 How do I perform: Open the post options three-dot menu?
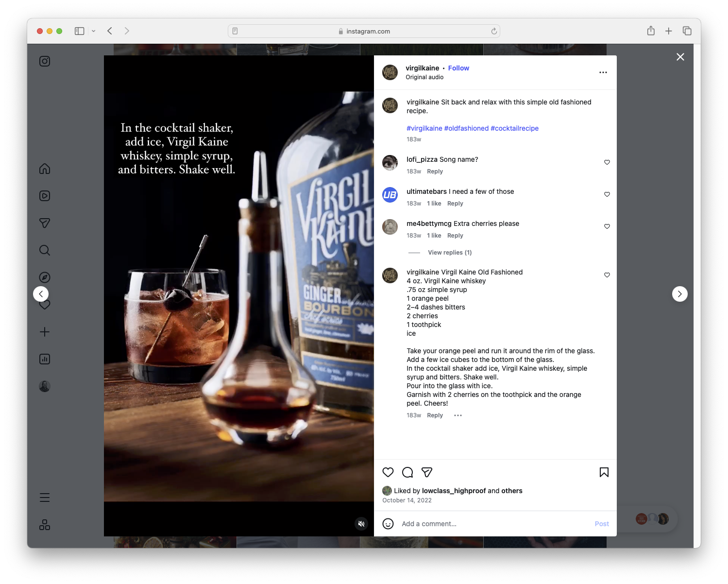[x=603, y=72]
